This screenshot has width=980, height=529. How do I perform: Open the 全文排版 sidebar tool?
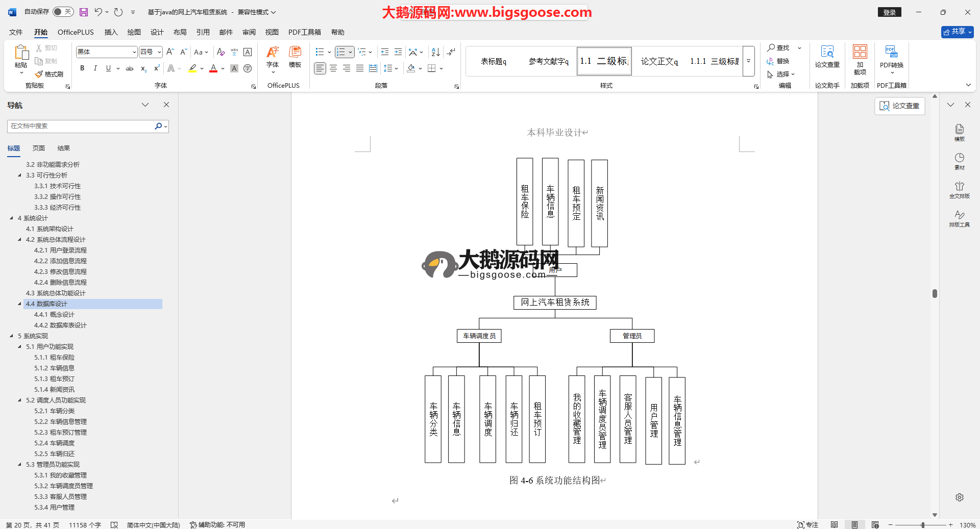tap(959, 190)
